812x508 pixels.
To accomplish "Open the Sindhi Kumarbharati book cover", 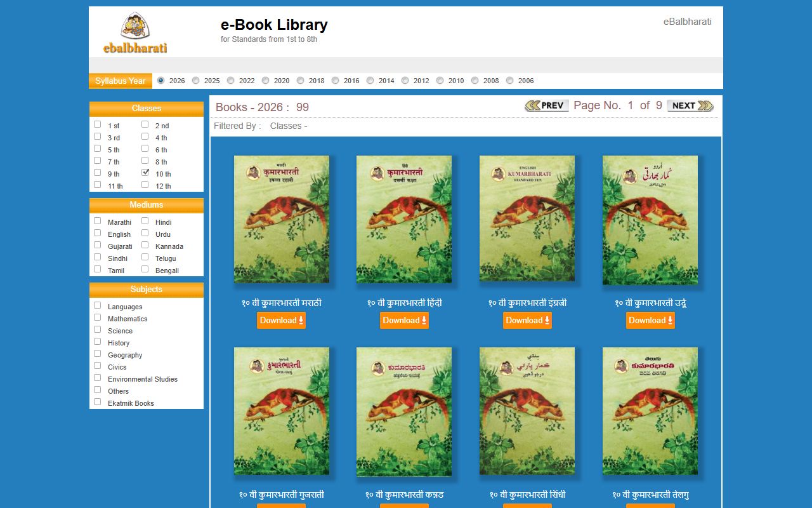I will coord(527,411).
